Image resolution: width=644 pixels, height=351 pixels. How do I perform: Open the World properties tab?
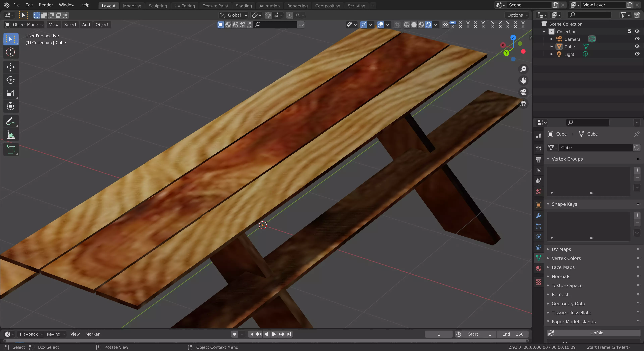539,192
